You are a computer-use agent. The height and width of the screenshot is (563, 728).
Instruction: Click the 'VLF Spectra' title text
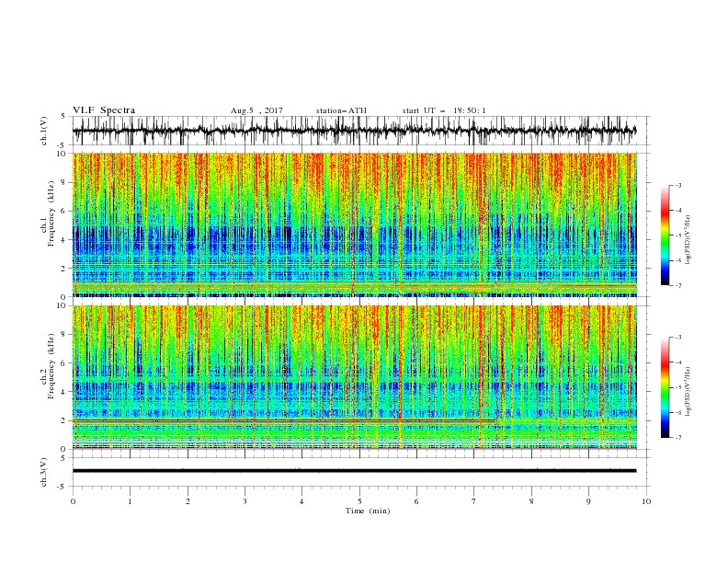[104, 110]
